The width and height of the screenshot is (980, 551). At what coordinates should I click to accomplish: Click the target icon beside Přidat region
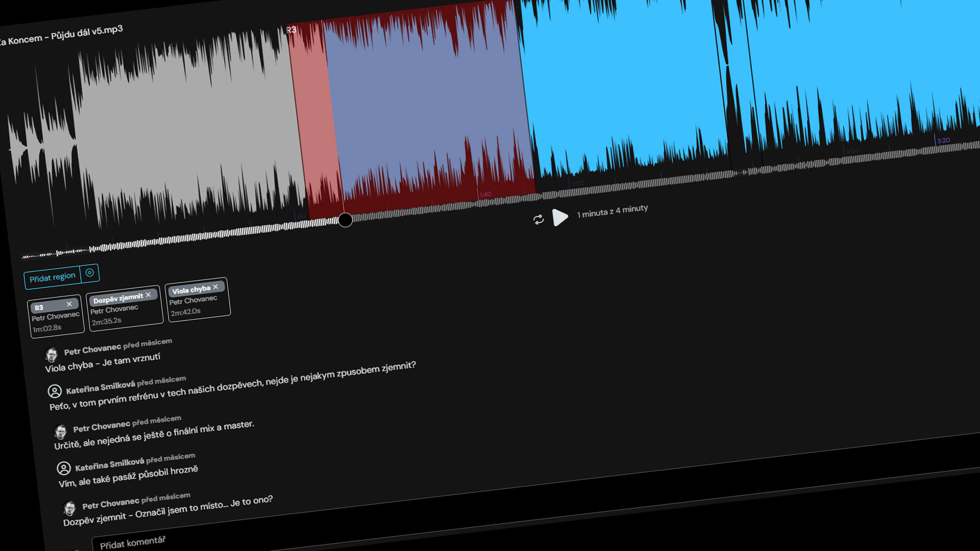90,272
